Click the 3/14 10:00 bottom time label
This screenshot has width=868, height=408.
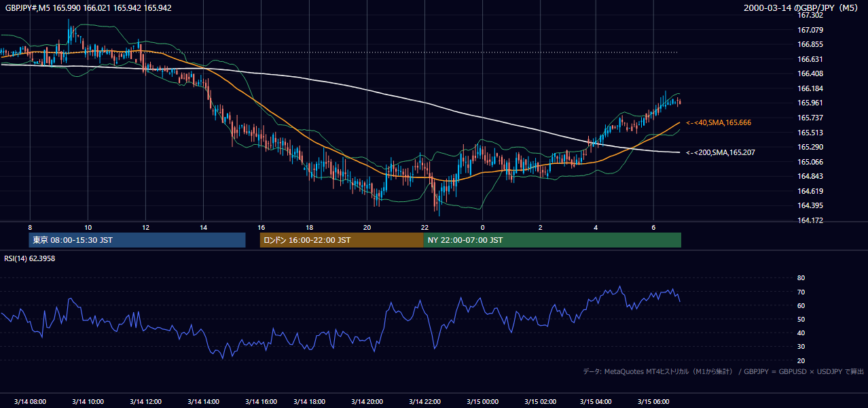[x=88, y=402]
